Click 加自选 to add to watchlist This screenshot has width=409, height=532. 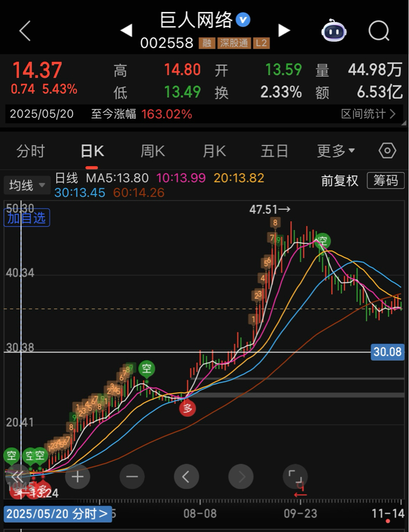click(27, 218)
